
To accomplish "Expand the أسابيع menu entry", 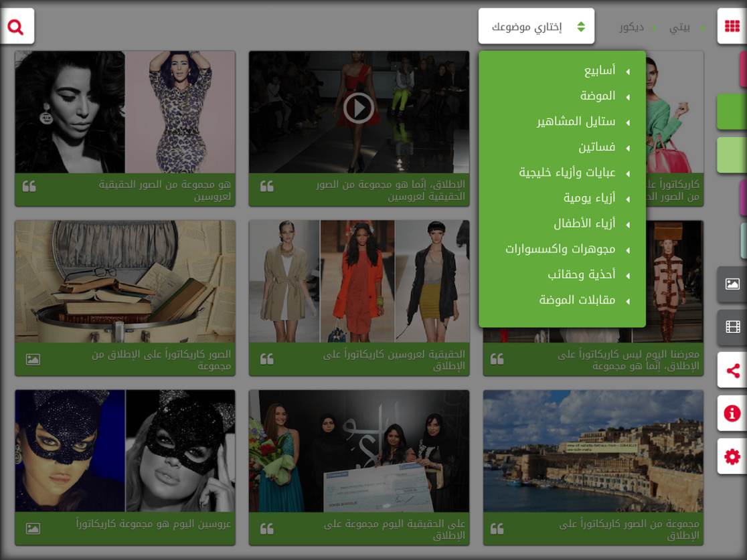I will point(600,71).
